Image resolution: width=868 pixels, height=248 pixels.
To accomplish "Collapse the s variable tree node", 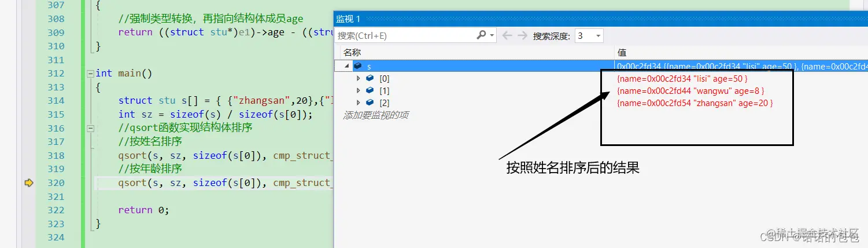I will pos(347,66).
